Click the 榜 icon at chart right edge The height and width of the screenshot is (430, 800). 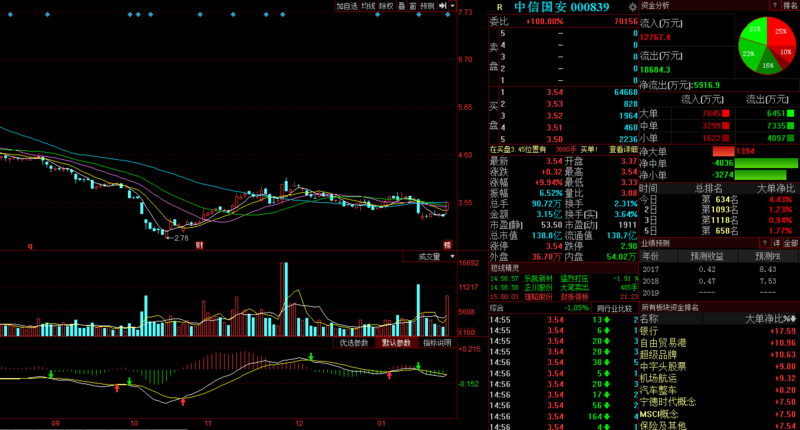[447, 244]
